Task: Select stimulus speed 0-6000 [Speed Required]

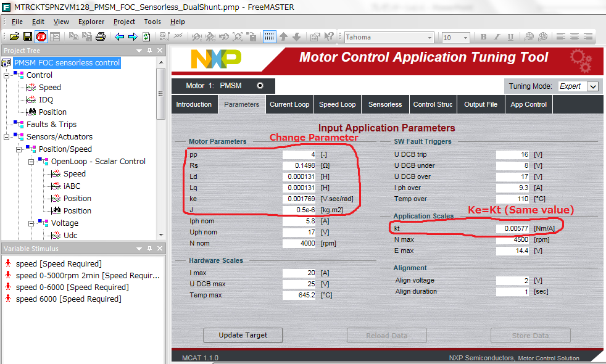Action: click(x=72, y=287)
